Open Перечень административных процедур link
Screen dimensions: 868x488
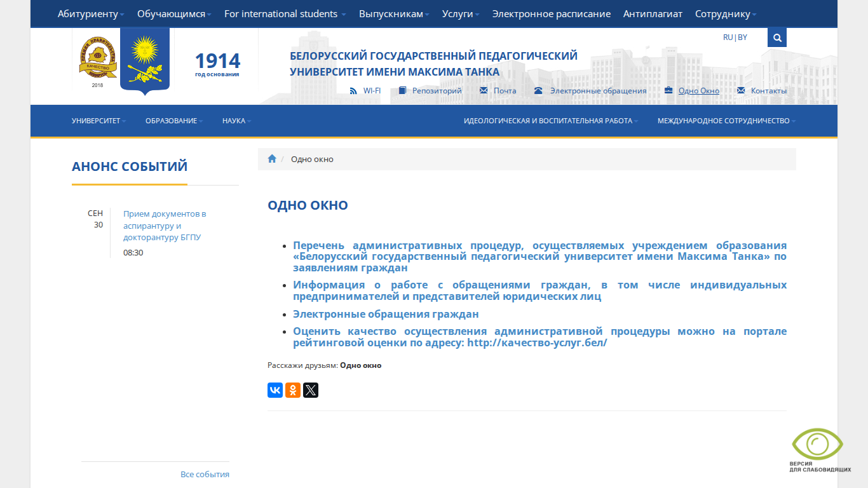(539, 257)
